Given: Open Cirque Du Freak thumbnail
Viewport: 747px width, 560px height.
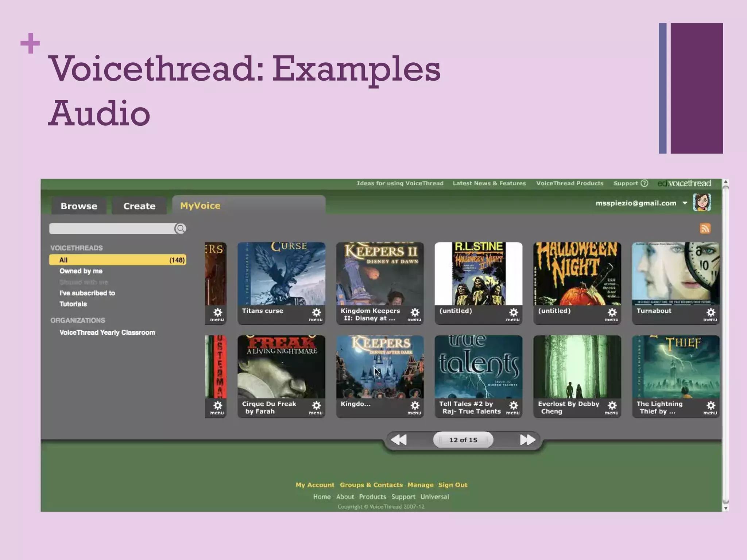Looking at the screenshot, I should pyautogui.click(x=281, y=367).
